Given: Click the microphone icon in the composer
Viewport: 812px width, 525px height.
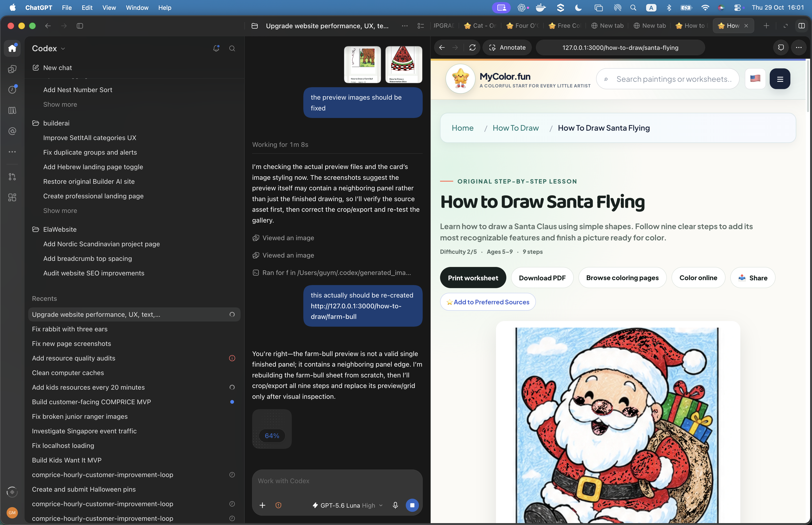Looking at the screenshot, I should pyautogui.click(x=395, y=505).
